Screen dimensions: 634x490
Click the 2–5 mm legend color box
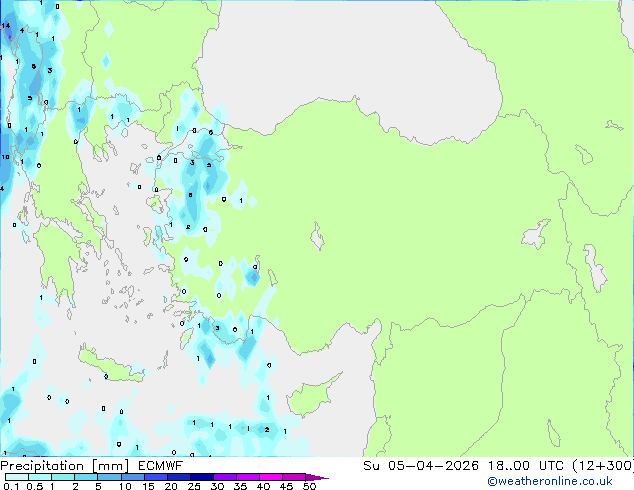(86, 477)
